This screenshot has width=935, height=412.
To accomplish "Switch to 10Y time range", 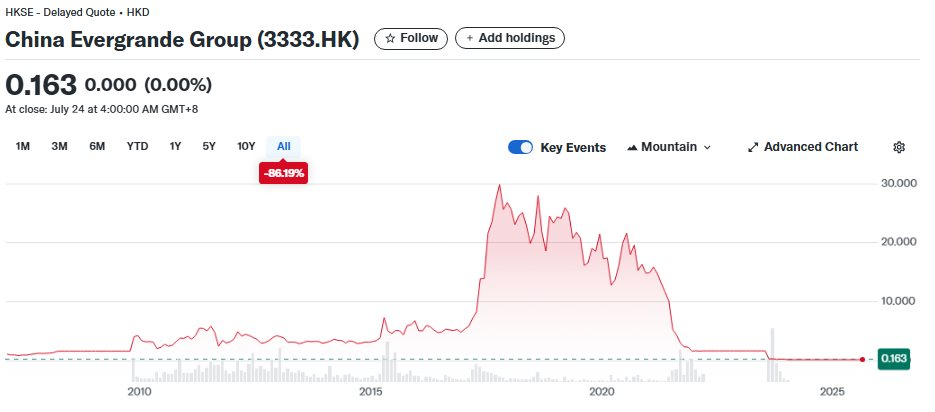I will [246, 146].
